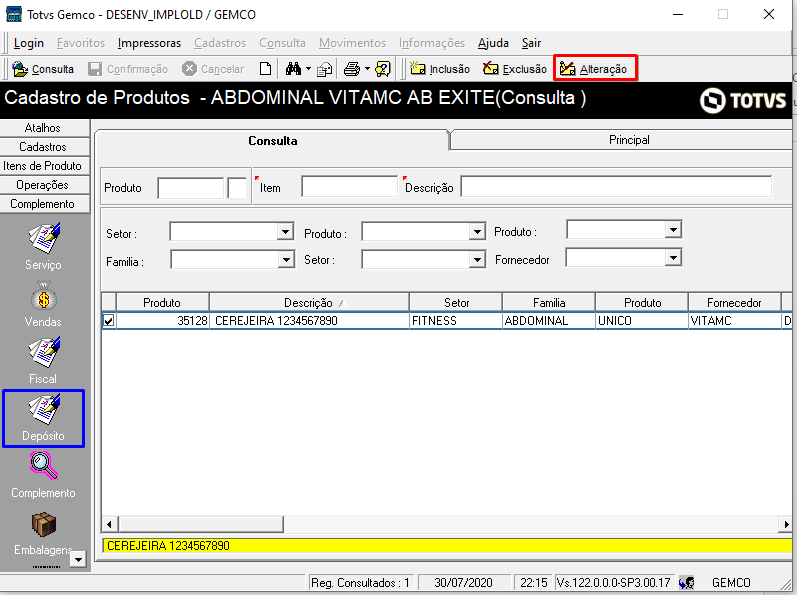Click the Operações sidebar button

coord(45,185)
